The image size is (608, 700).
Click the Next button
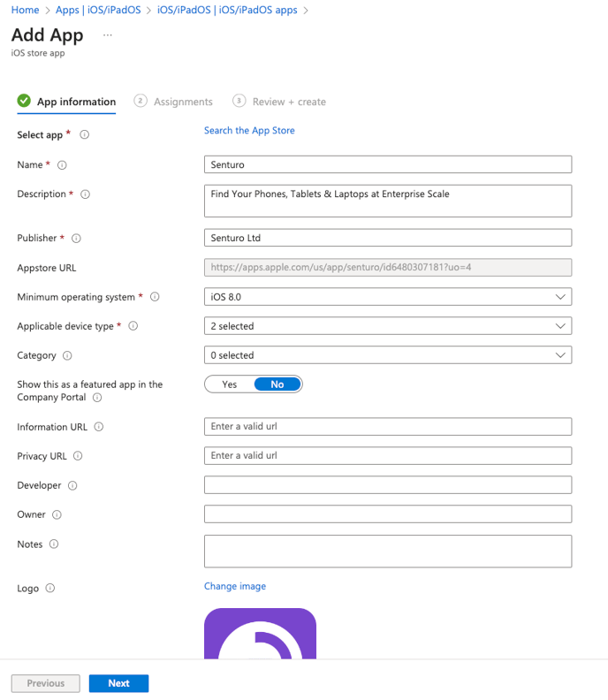pos(118,683)
